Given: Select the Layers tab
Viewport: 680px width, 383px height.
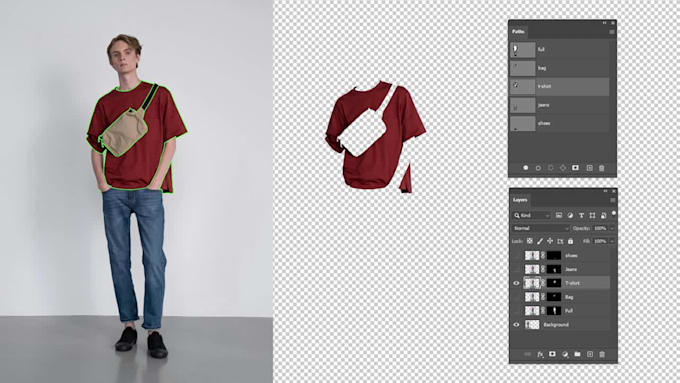Looking at the screenshot, I should (x=520, y=200).
